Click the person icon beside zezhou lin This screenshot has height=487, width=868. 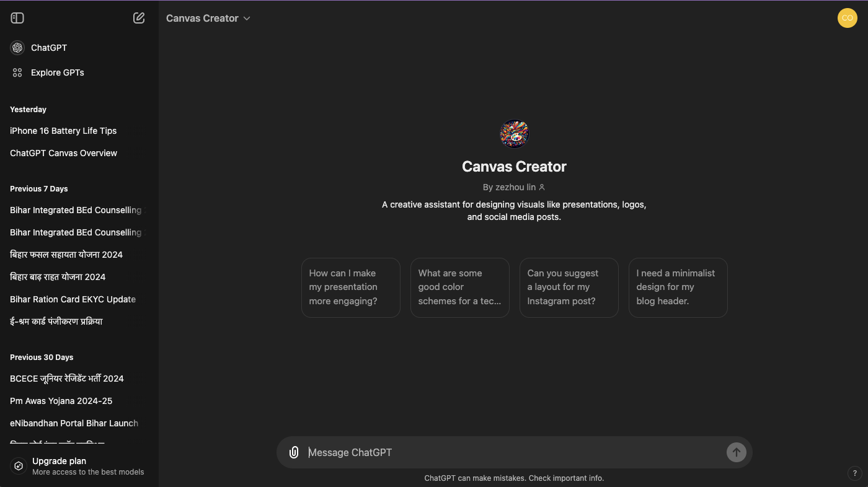(x=542, y=187)
